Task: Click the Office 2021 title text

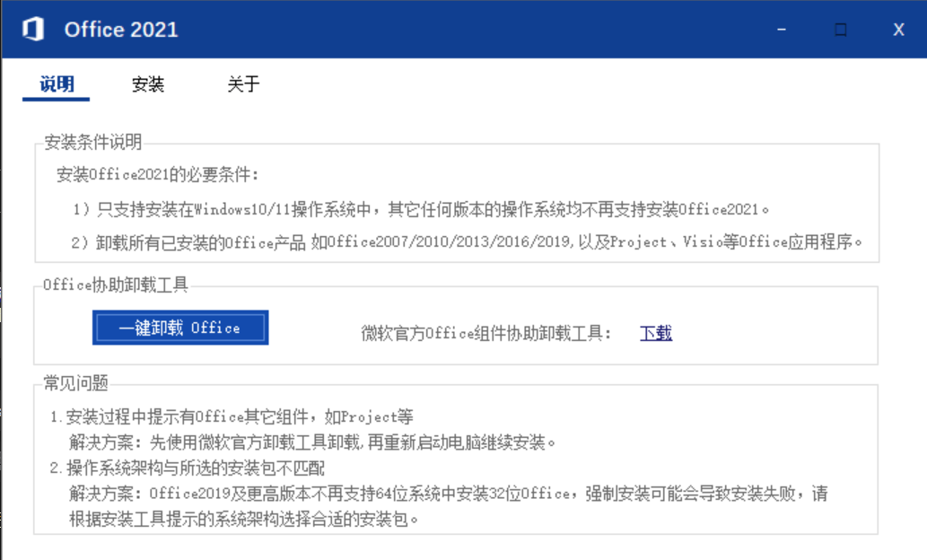Action: 121,30
